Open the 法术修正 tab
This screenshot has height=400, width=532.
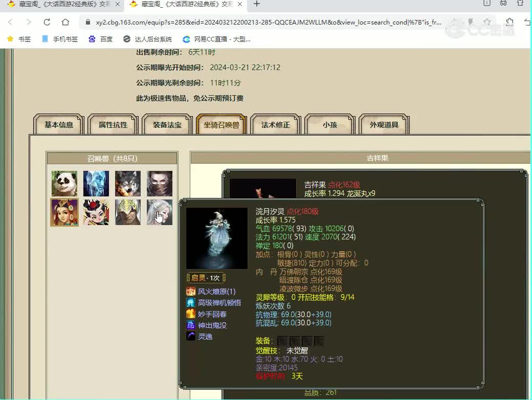276,124
